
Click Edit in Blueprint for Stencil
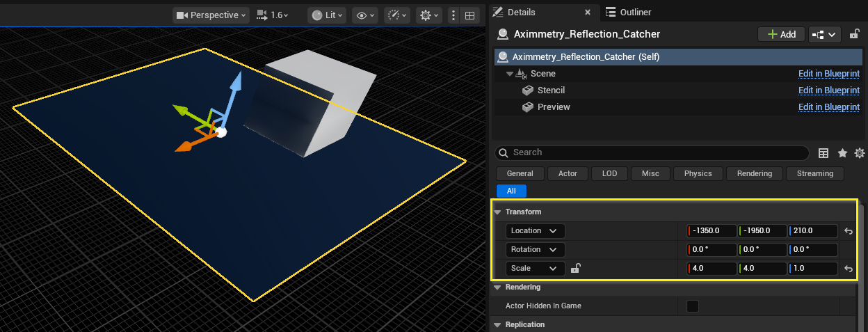tap(828, 90)
